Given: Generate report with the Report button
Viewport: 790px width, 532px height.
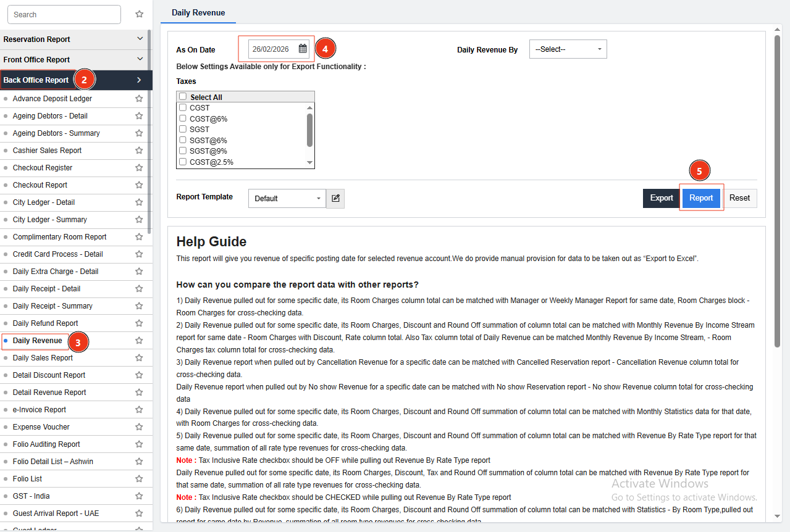Looking at the screenshot, I should tap(701, 198).
